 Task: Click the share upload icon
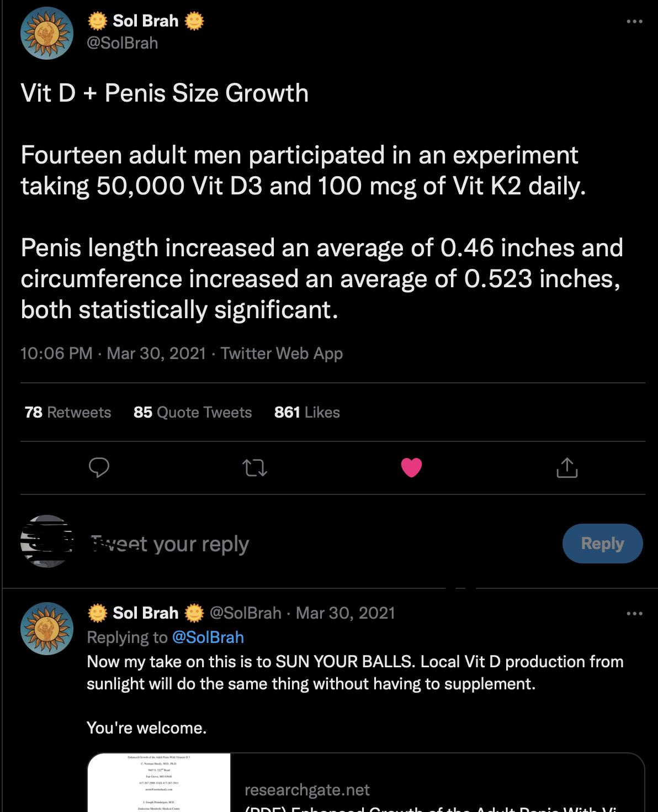click(567, 467)
